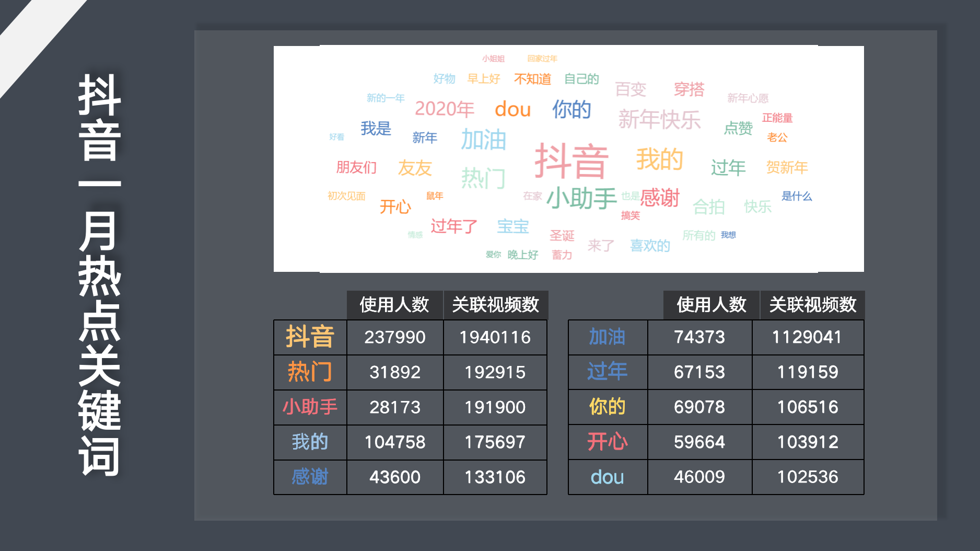Click the dou row in the right table

[x=608, y=477]
